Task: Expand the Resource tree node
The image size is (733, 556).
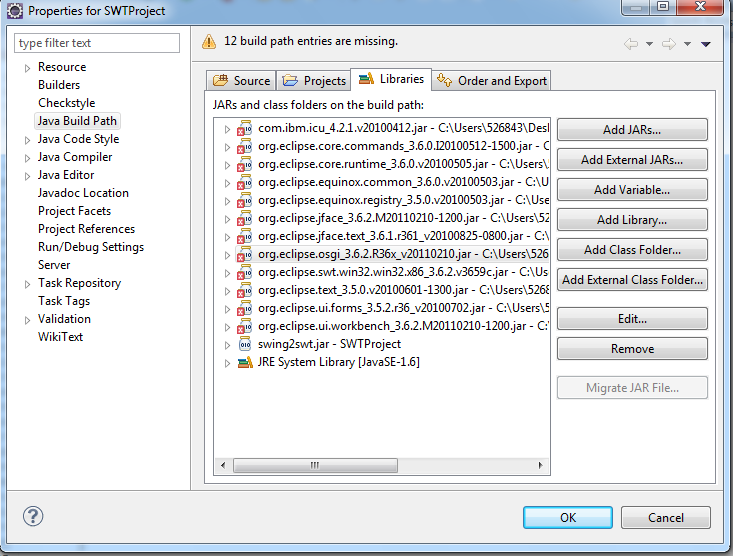Action: 27,68
